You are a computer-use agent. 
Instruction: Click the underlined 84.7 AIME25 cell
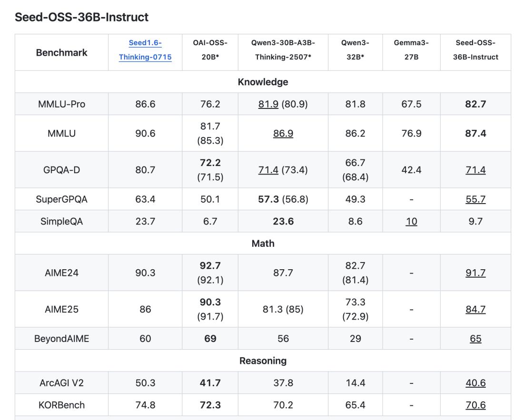tap(475, 309)
